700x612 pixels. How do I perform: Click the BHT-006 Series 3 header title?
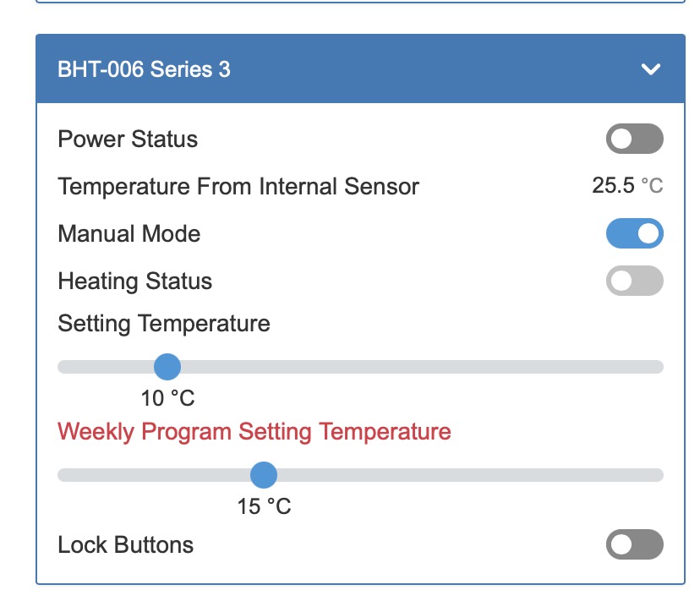[x=144, y=69]
